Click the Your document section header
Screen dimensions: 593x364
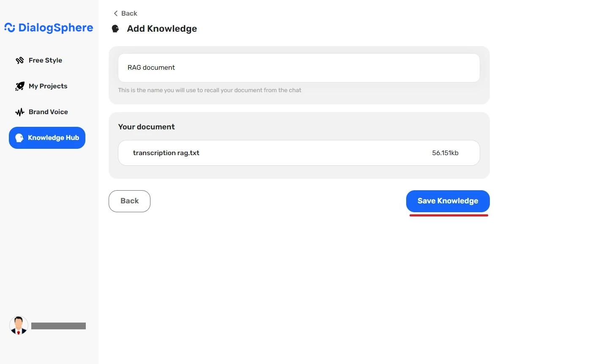(x=146, y=126)
